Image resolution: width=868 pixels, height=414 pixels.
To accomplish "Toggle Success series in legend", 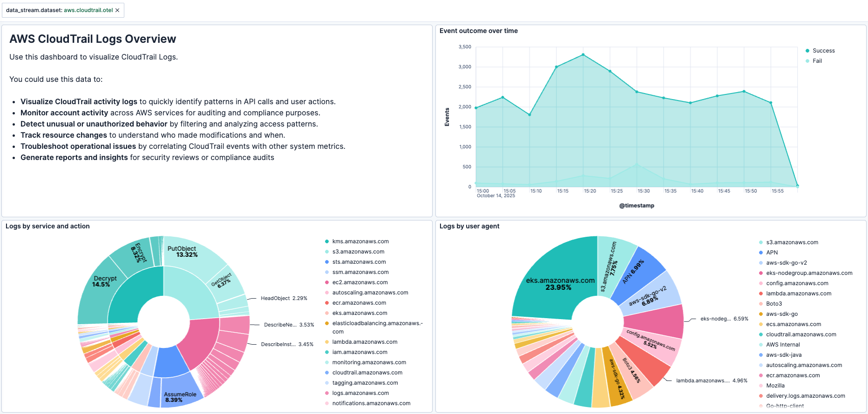I will 823,51.
